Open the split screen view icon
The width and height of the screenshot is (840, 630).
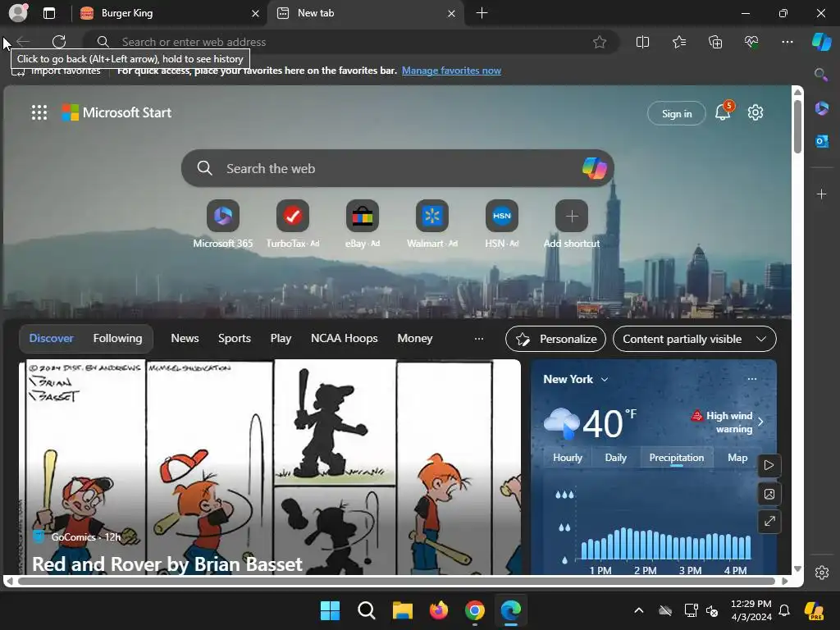[642, 42]
